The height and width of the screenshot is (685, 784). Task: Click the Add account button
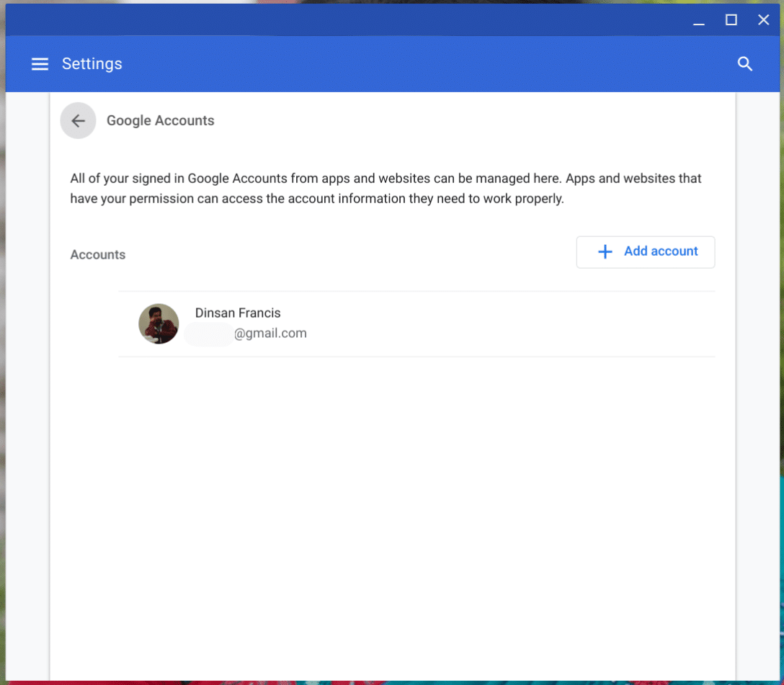point(645,251)
